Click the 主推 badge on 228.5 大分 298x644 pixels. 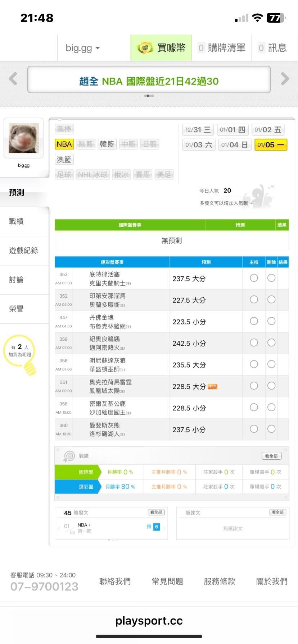click(x=212, y=387)
